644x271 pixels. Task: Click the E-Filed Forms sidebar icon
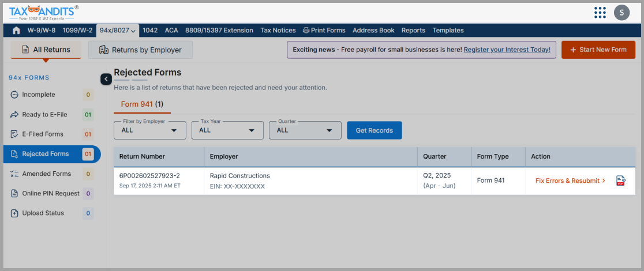[14, 134]
